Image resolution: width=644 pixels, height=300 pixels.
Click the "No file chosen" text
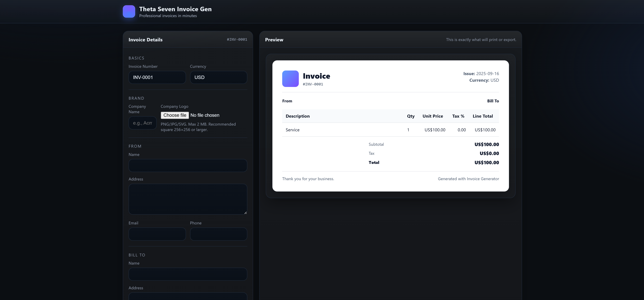coord(205,115)
